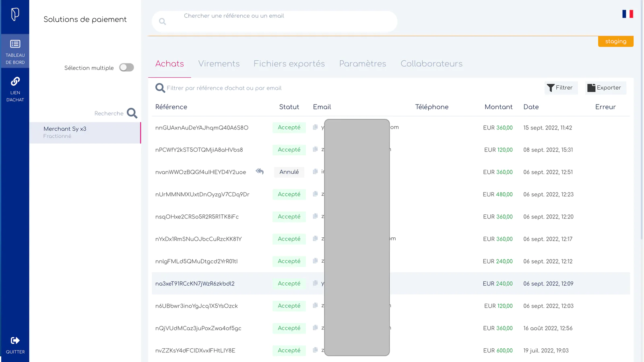Click the Tableau de bord sidebar icon

[15, 44]
